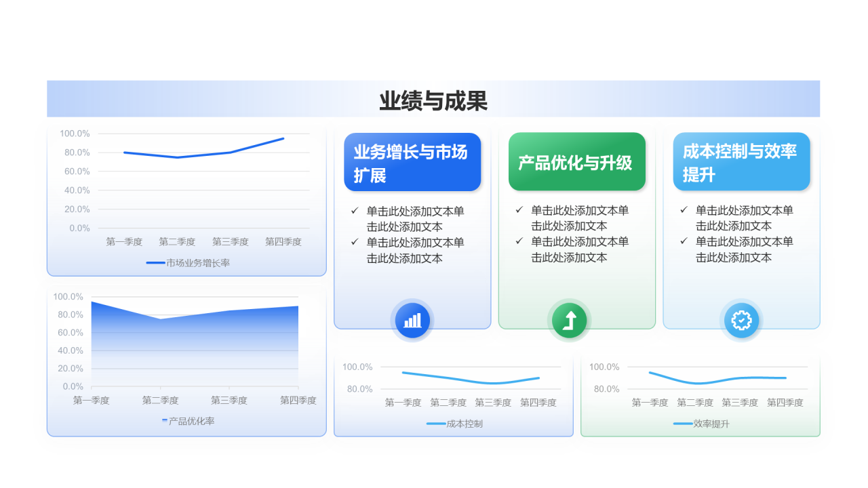This screenshot has height=488, width=868.
Task: Click 第一季度 label in 效率提升 chart
Action: point(650,403)
